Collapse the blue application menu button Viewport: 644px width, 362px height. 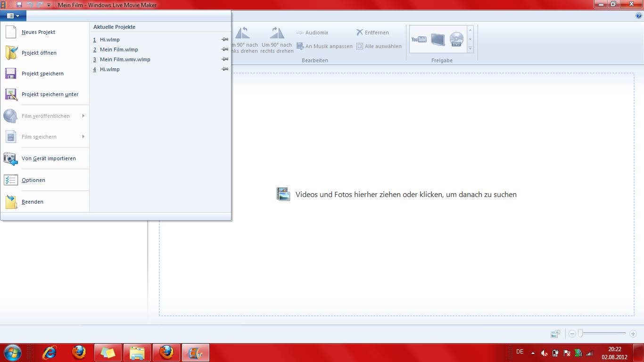pyautogui.click(x=13, y=16)
